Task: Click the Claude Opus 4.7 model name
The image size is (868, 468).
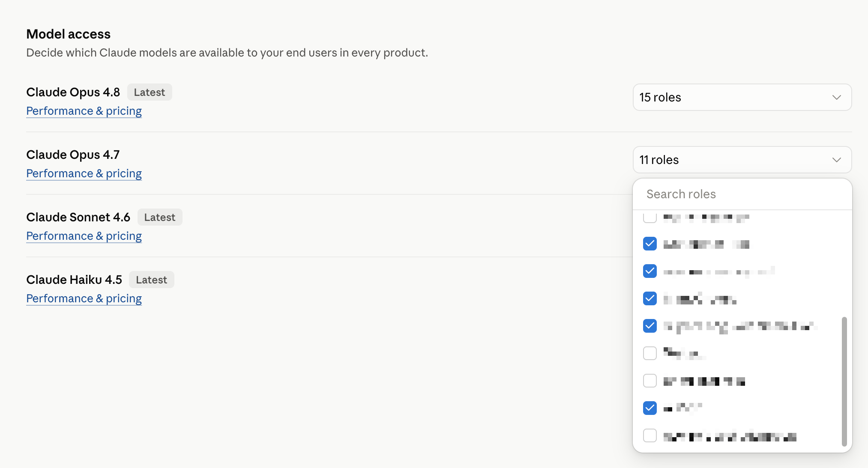Action: (73, 155)
